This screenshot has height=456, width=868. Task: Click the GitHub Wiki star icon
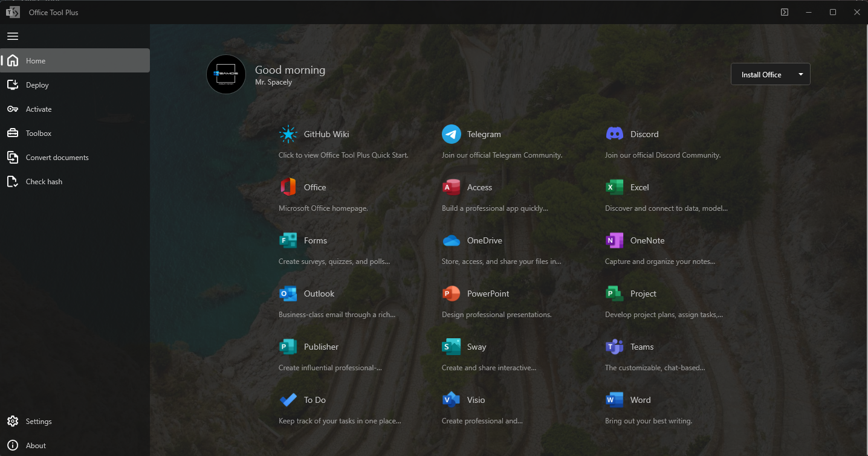pos(288,134)
